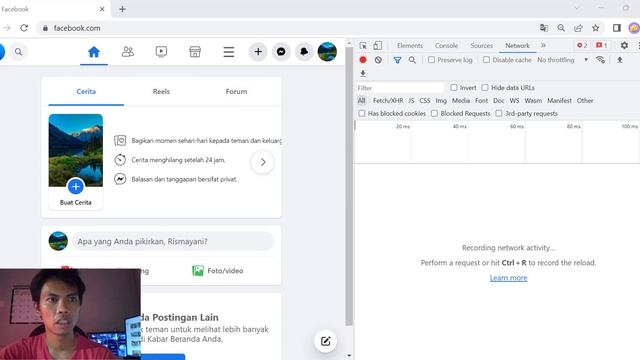Click the plus Create button in Facebook
Image resolution: width=640 pixels, height=360 pixels.
(x=258, y=52)
